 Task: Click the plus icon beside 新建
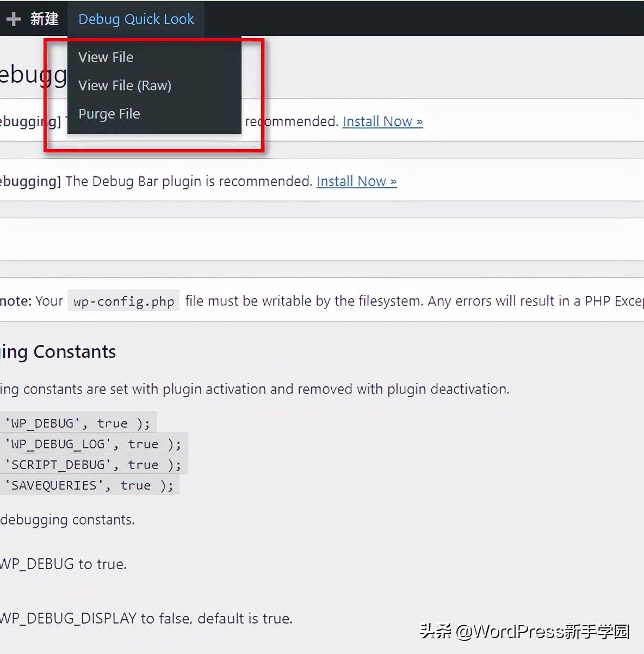point(14,19)
